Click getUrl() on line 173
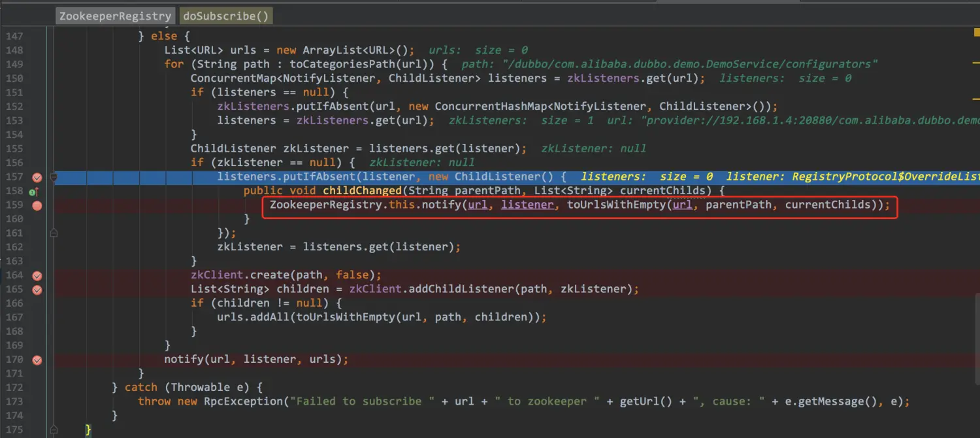 click(646, 401)
